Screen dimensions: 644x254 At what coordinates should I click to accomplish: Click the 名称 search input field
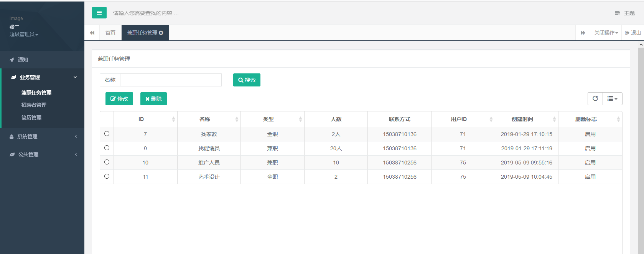171,80
